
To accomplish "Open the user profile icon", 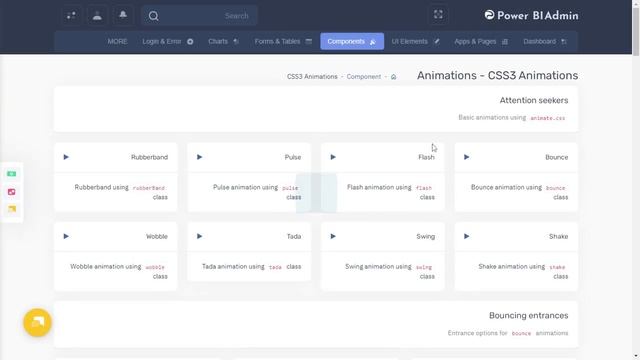I will coord(97,16).
